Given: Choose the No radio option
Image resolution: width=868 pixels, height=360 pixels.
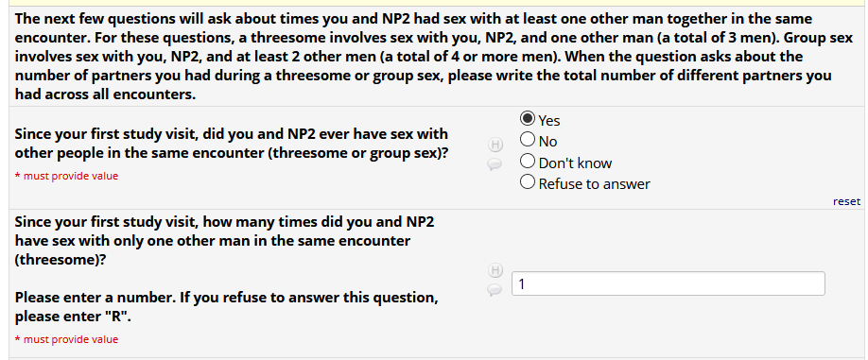Looking at the screenshot, I should tap(528, 139).
